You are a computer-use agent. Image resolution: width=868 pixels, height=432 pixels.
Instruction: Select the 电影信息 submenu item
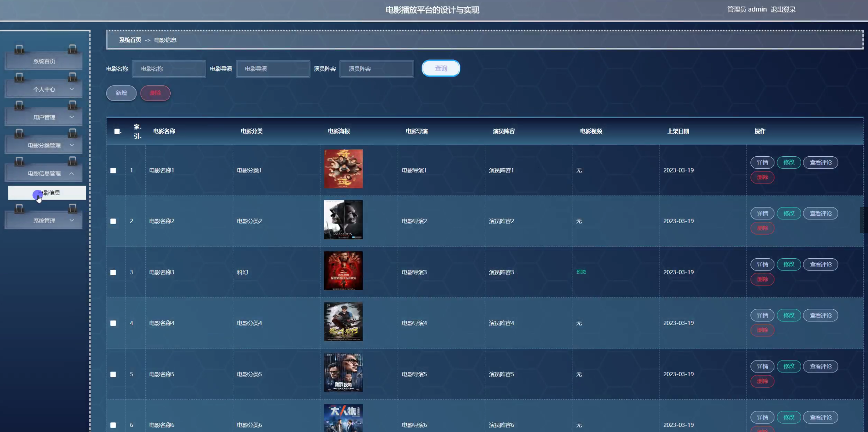tap(48, 193)
